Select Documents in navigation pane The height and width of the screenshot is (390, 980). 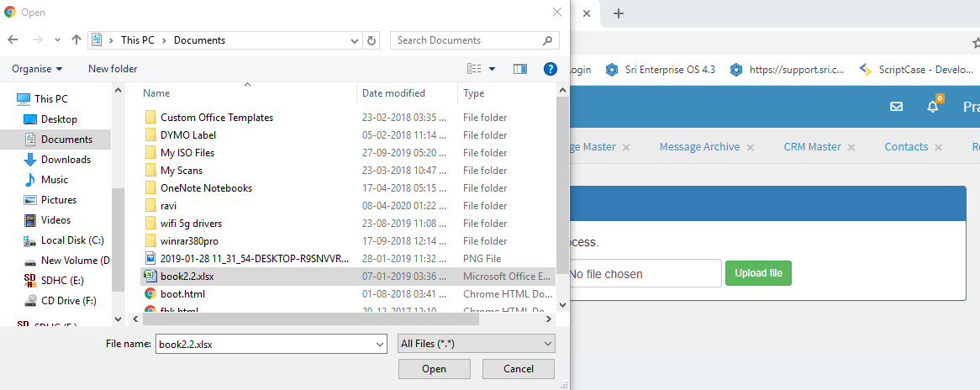click(58, 140)
